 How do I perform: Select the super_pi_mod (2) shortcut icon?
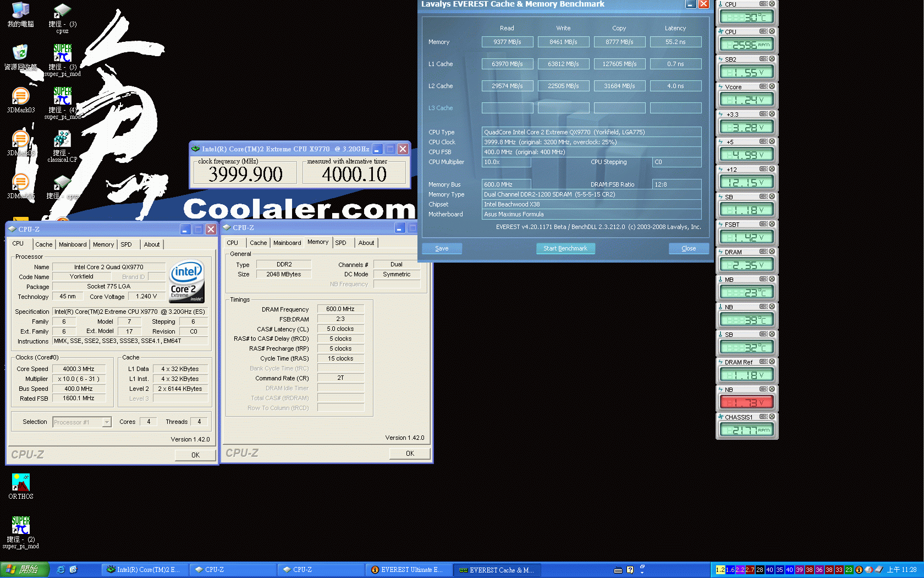click(20, 532)
